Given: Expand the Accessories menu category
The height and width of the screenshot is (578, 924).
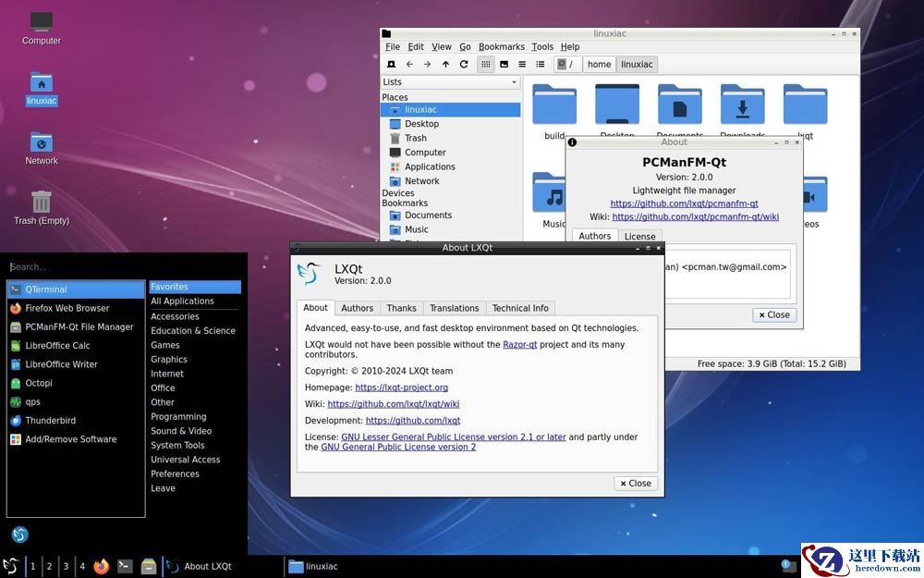Looking at the screenshot, I should pos(195,316).
